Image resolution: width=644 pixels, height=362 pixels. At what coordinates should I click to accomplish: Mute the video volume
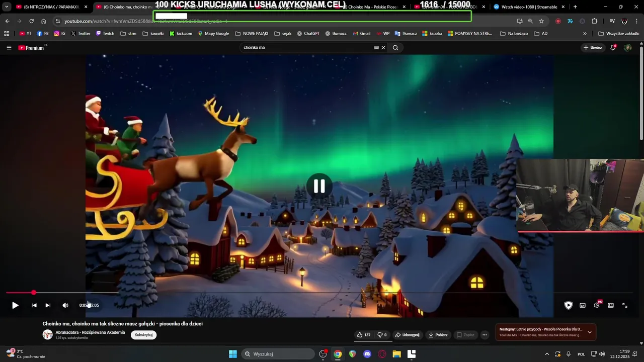click(65, 305)
